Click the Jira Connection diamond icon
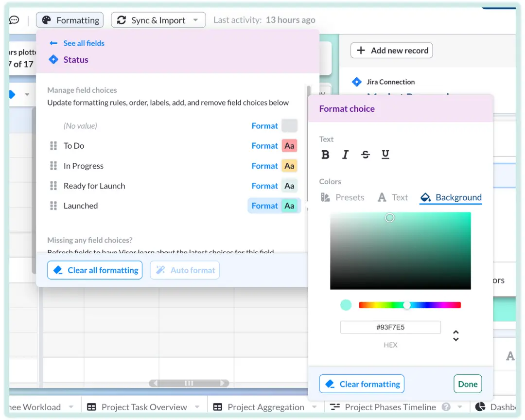The width and height of the screenshot is (525, 420). coord(357,82)
